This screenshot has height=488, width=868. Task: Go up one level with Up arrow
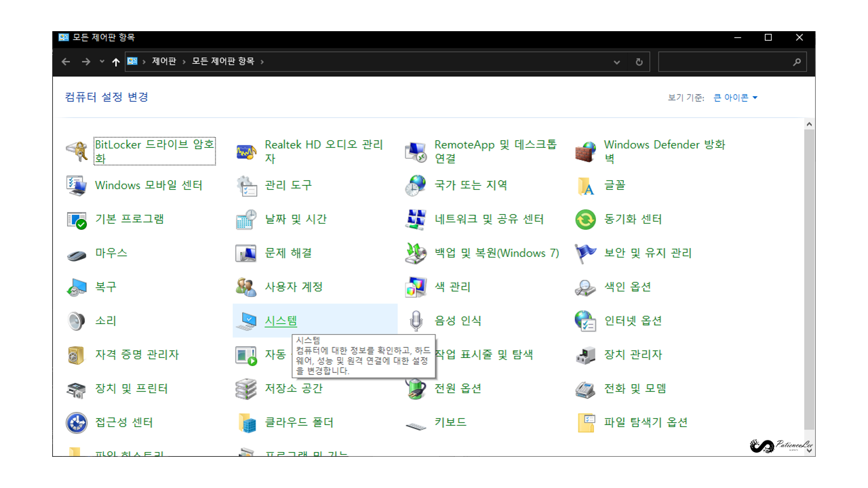click(116, 62)
